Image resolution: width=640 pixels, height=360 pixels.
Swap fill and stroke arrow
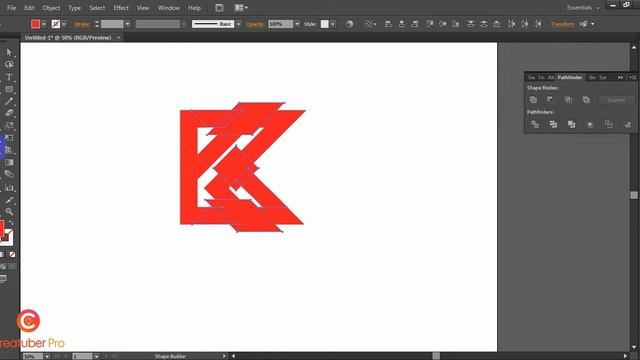pos(11,223)
